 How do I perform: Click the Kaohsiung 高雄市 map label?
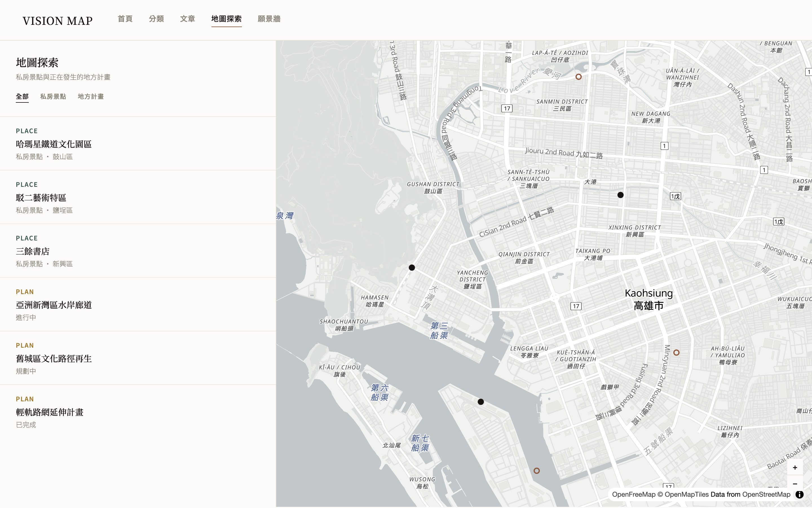(x=648, y=299)
